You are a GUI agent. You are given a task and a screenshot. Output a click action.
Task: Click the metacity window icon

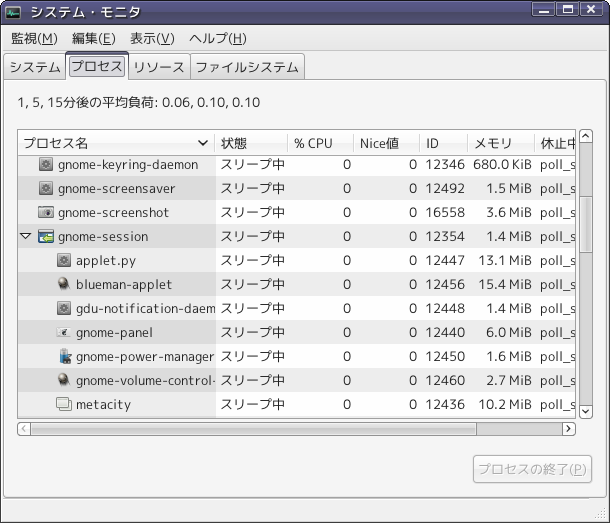(x=64, y=404)
